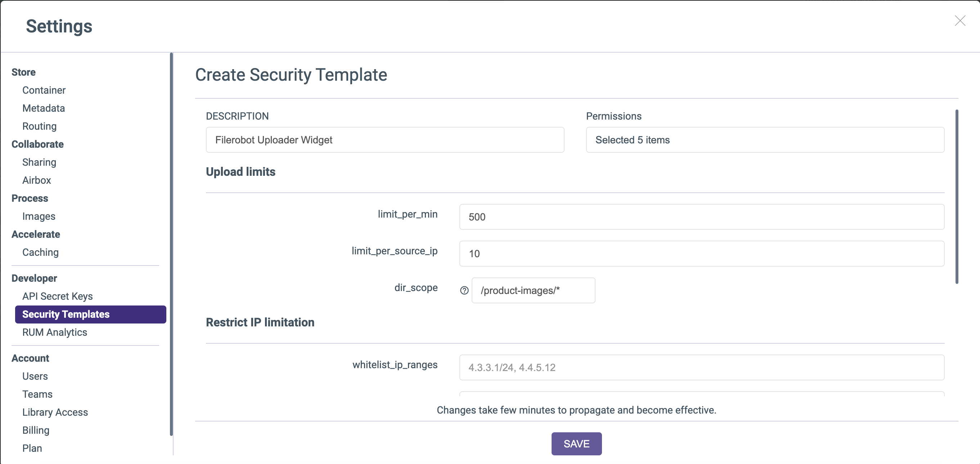Edit the dir_scope path field

pos(533,290)
